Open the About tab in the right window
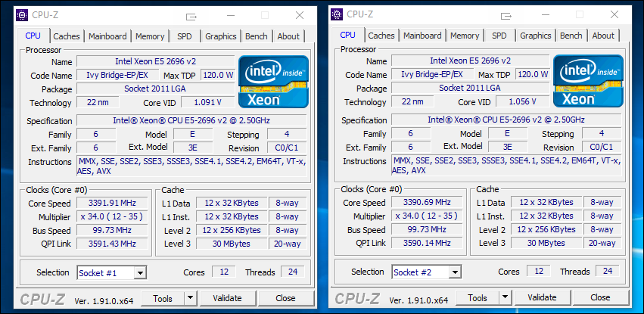 tap(603, 36)
